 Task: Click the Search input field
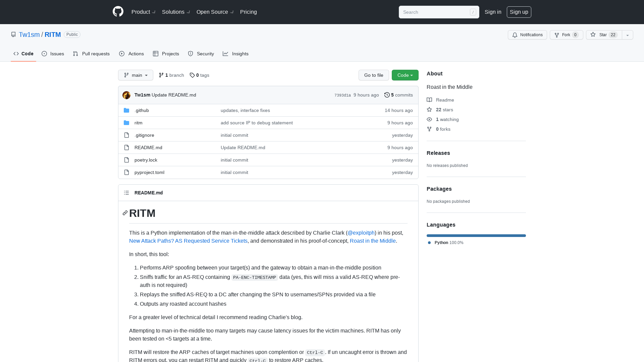tap(436, 12)
